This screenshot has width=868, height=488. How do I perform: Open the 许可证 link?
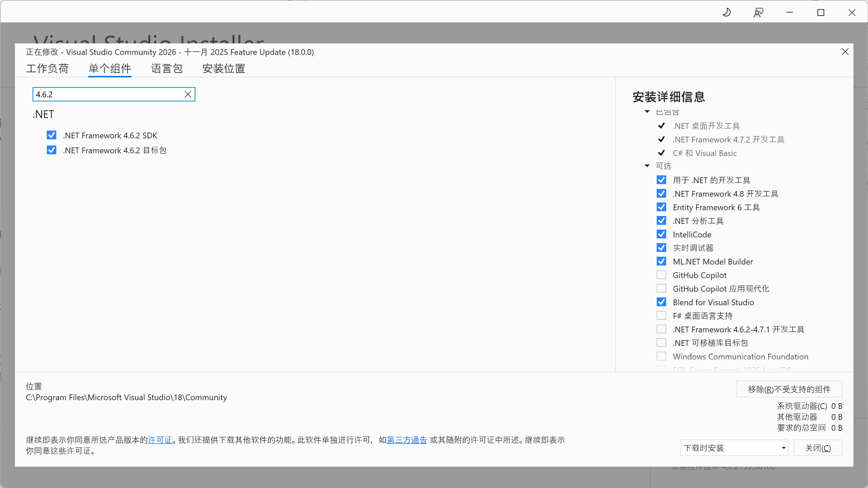[160, 440]
